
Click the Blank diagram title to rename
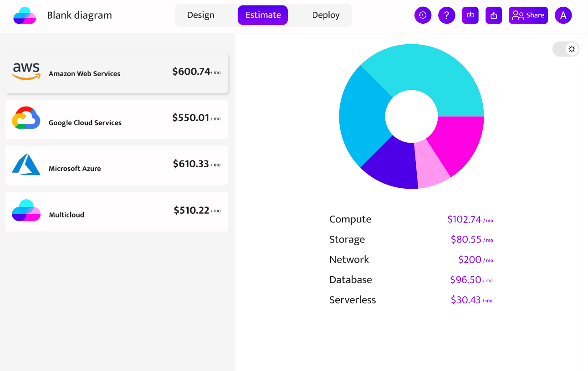[x=78, y=15]
